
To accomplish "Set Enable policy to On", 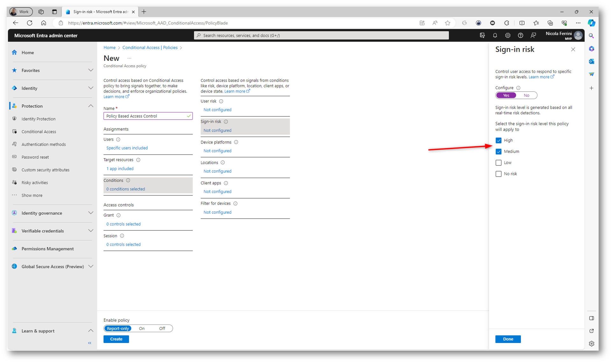I will (142, 328).
